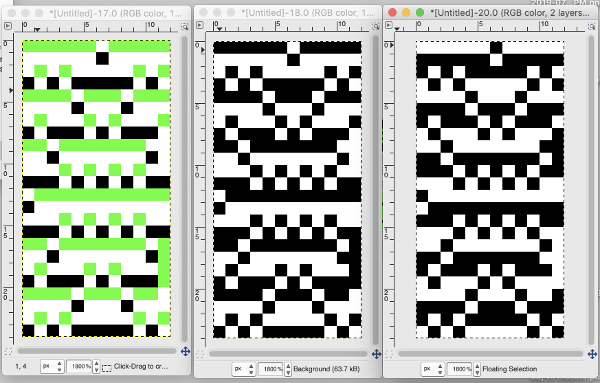Viewport: 600px width, 383px height.
Task: Open the image menu triangle in Untitled-20.0 window
Action: click(389, 25)
